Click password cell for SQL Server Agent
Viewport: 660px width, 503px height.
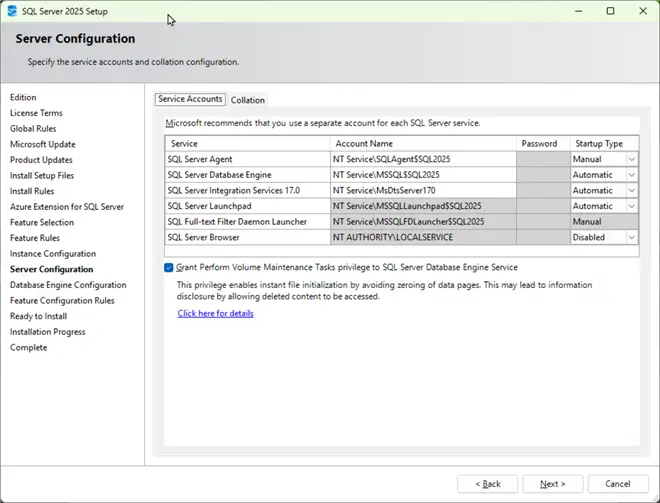tap(543, 159)
